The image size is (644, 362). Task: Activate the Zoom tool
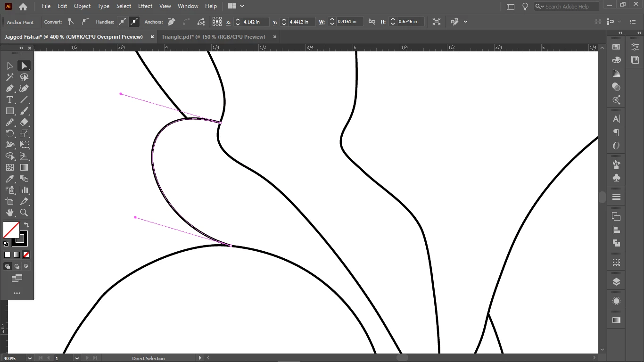pyautogui.click(x=24, y=213)
